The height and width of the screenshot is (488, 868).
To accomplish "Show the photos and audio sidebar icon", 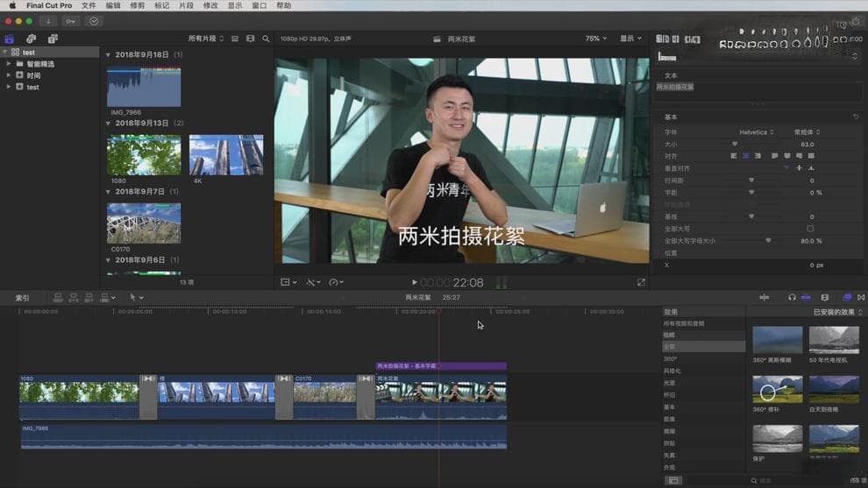I will [31, 39].
